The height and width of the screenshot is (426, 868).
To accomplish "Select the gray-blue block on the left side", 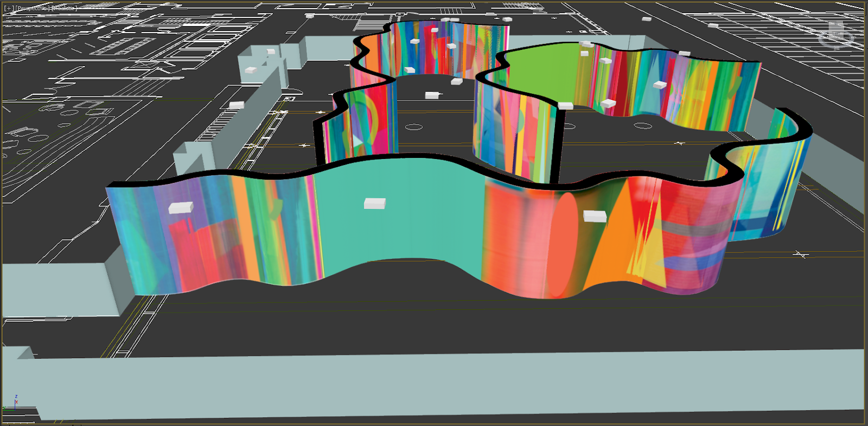I will coord(60,289).
